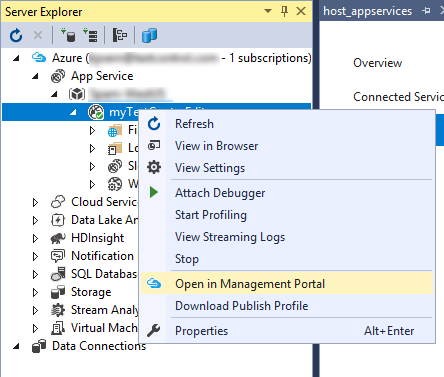444x377 pixels.
Task: Click the Cloud Services icon
Action: [58, 202]
